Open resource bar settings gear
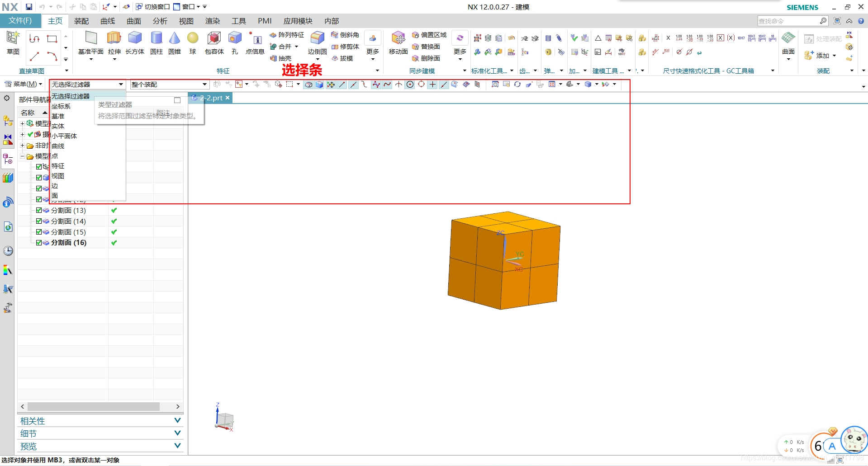Image resolution: width=868 pixels, height=466 pixels. [7, 98]
